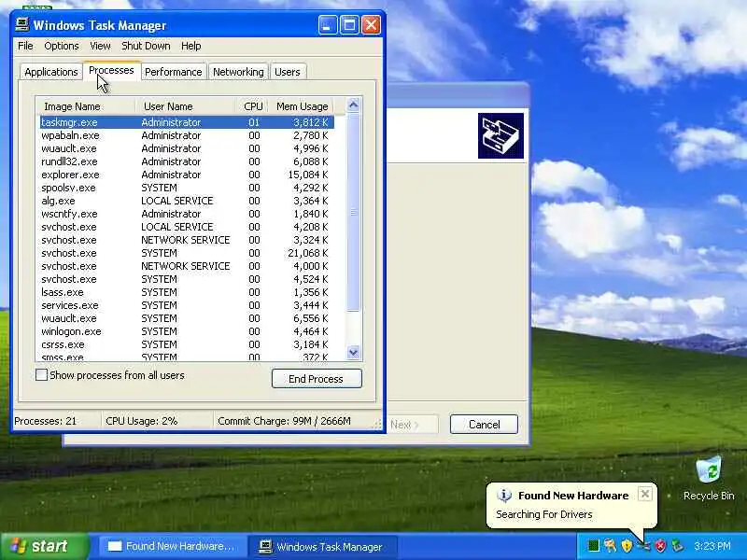747x560 pixels.
Task: Click the CPU Usage: 2% status entry
Action: click(x=157, y=421)
